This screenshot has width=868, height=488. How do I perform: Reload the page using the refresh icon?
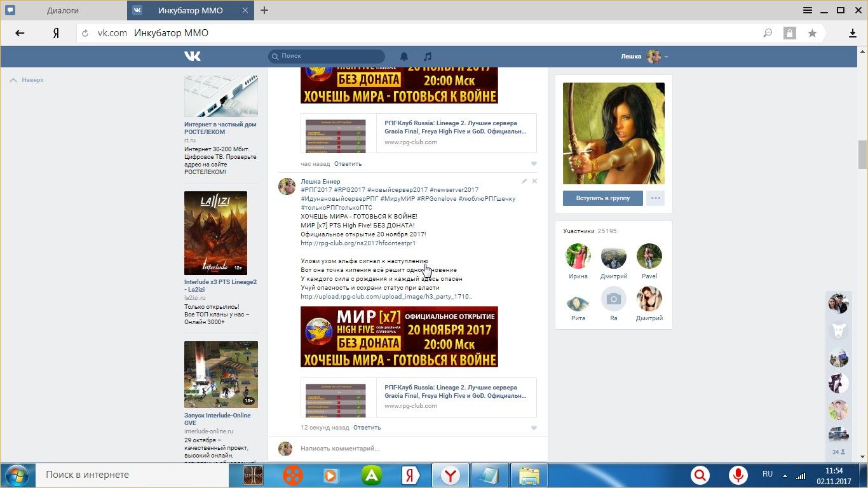pos(85,33)
